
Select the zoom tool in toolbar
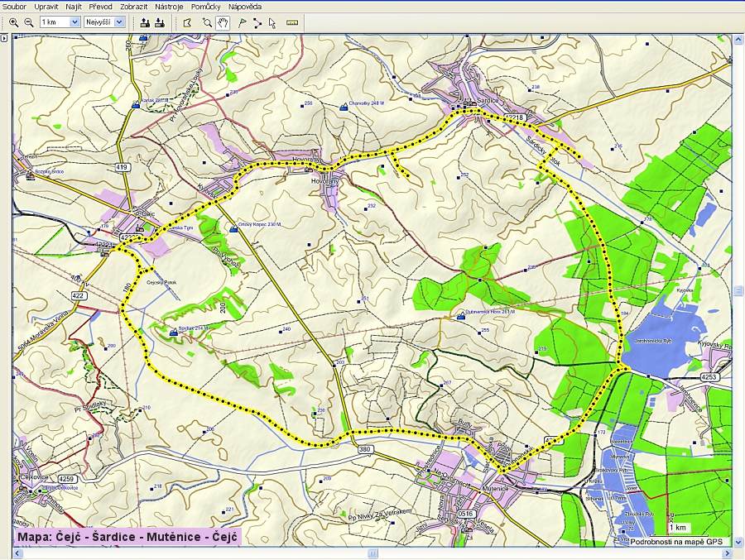click(207, 22)
